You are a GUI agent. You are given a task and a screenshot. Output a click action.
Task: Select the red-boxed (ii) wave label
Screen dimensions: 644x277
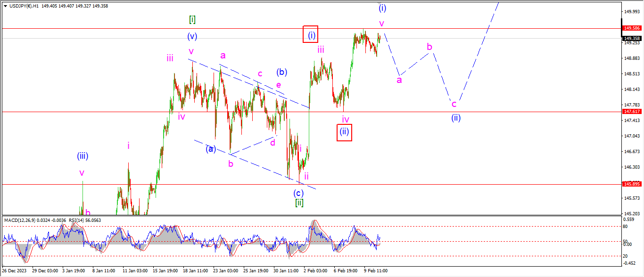(x=345, y=132)
